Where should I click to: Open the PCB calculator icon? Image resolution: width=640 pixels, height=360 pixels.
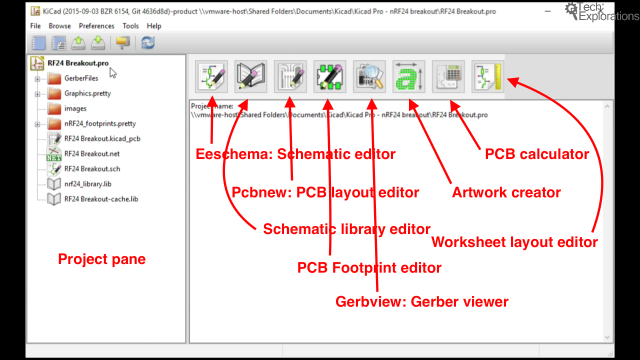click(x=448, y=76)
